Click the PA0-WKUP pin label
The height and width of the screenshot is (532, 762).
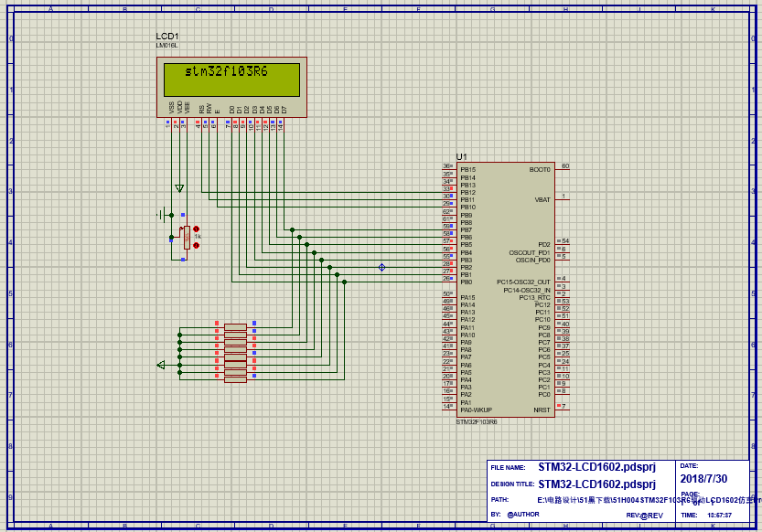pyautogui.click(x=477, y=410)
